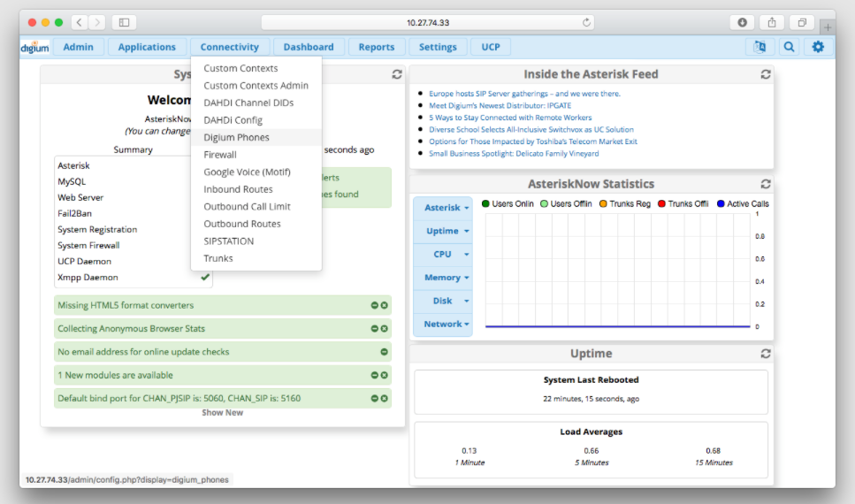This screenshot has height=504, width=855.
Task: Dismiss Collecting Anonymous Browser Stats notice
Action: click(385, 329)
